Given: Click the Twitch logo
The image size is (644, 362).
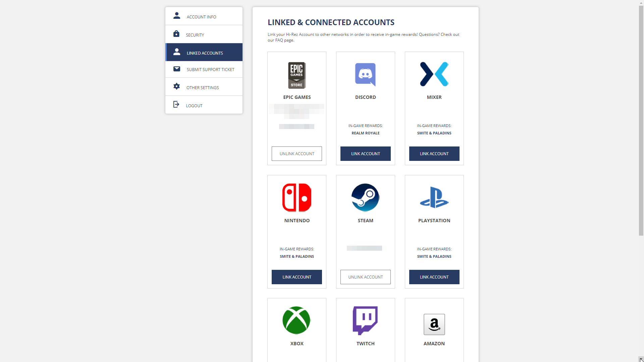Looking at the screenshot, I should click(365, 320).
